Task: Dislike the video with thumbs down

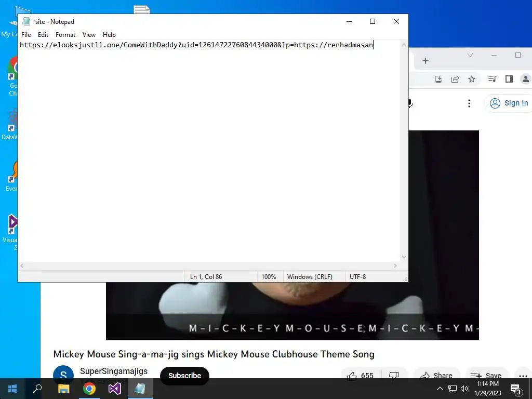Action: click(394, 375)
